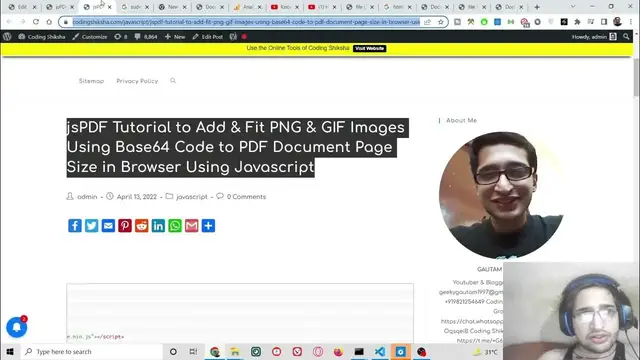Expand the Howdy, admin account menu
This screenshot has height=360, width=640.
tap(594, 37)
